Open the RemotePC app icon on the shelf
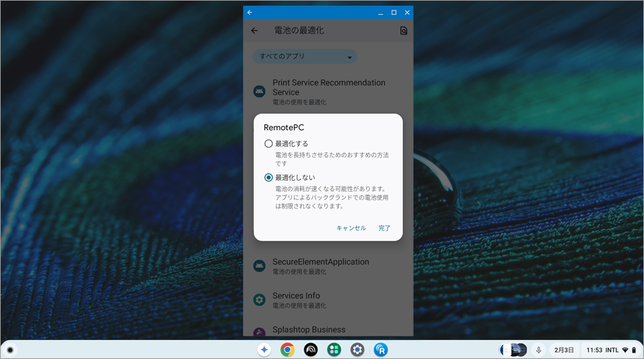Image resolution: width=644 pixels, height=359 pixels. click(x=380, y=350)
